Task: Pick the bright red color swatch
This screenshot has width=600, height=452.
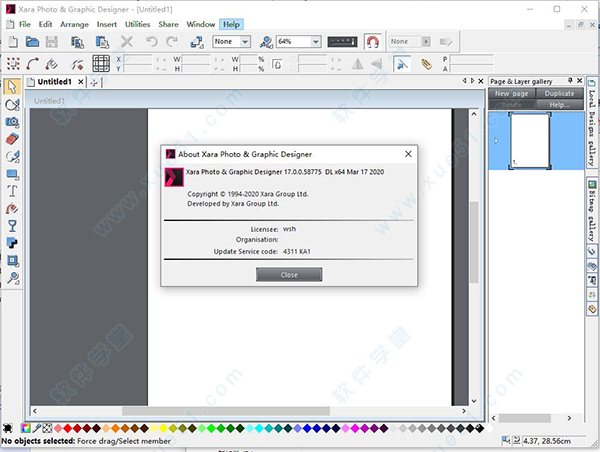Action: pos(68,428)
